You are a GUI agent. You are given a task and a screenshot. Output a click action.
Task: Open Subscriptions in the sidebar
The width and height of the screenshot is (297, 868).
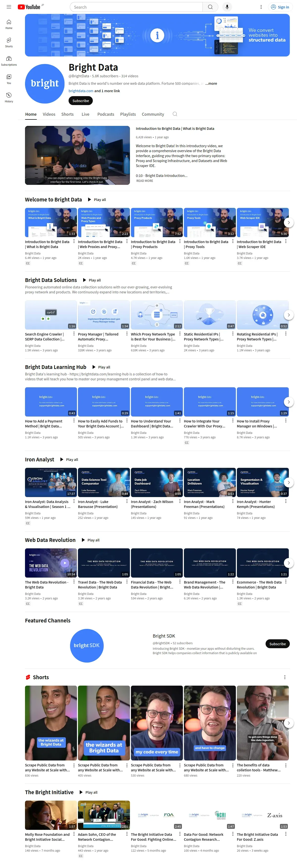9,61
